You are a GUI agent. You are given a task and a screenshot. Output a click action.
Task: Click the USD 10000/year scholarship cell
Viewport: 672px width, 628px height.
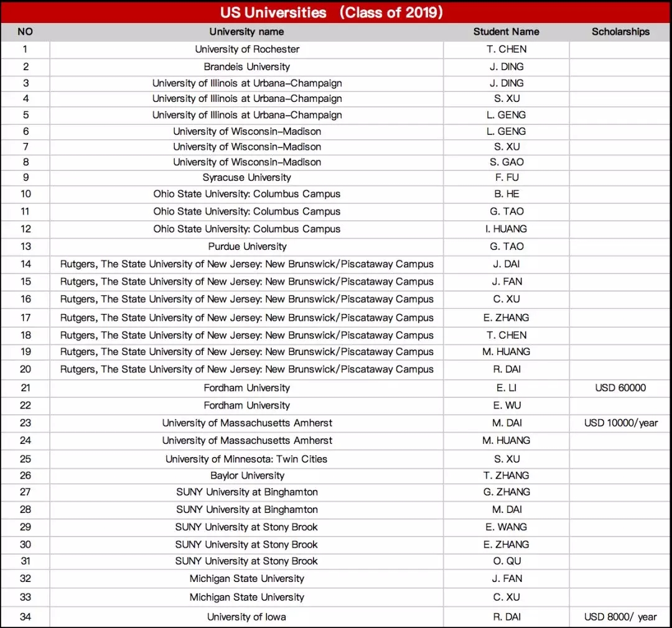click(620, 423)
